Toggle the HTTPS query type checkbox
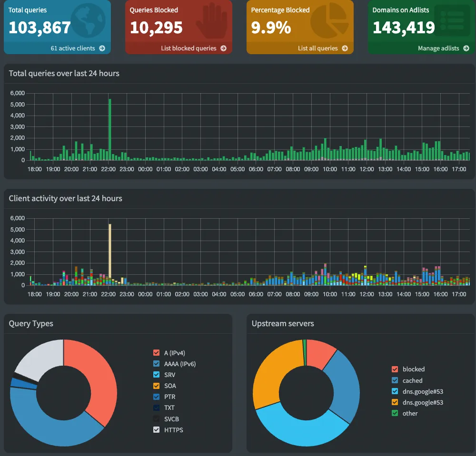This screenshot has height=456, width=476. (x=156, y=430)
